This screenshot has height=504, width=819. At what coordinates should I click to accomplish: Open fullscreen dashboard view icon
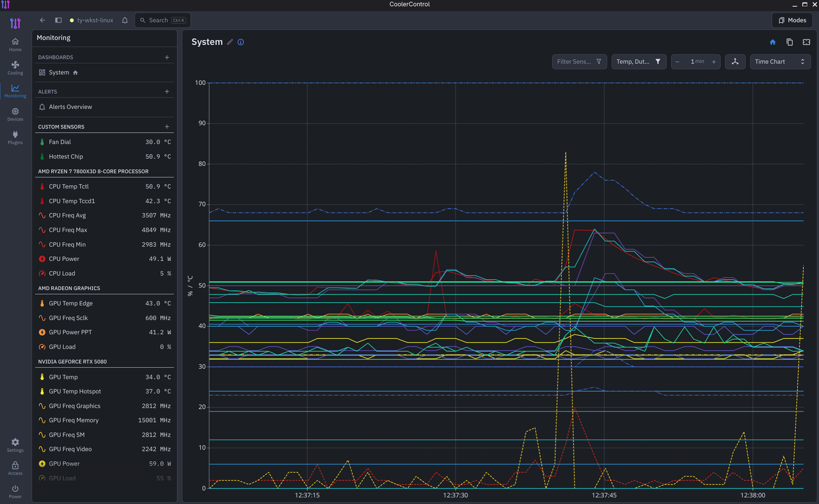(x=806, y=42)
